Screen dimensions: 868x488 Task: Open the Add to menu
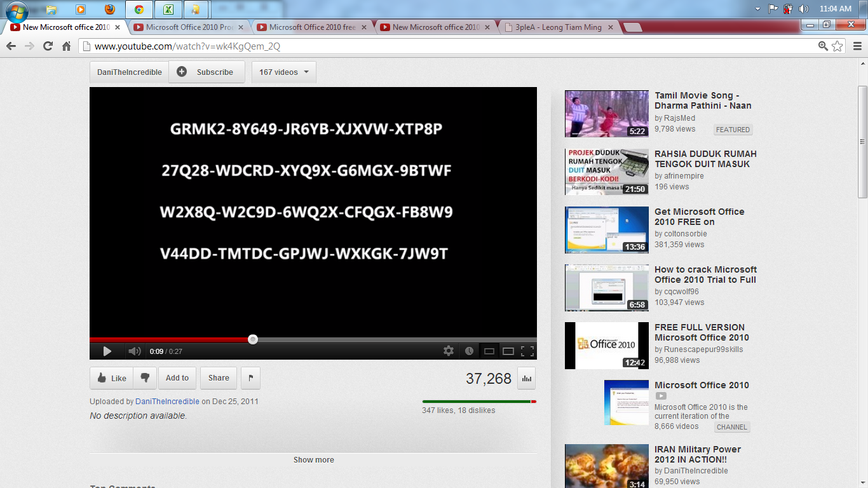(x=177, y=378)
